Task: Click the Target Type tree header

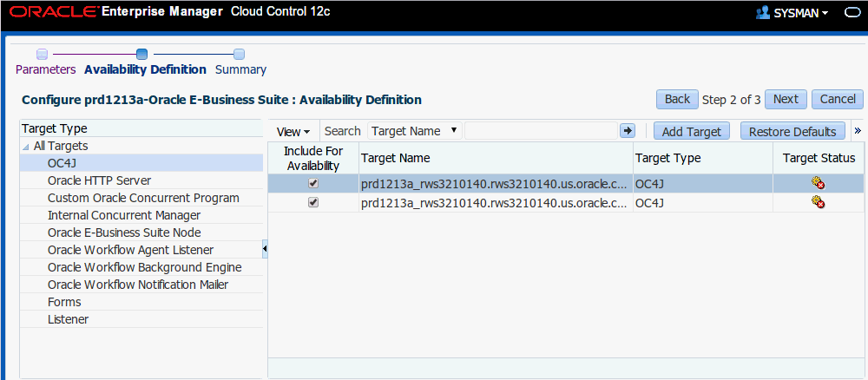Action: click(x=141, y=128)
